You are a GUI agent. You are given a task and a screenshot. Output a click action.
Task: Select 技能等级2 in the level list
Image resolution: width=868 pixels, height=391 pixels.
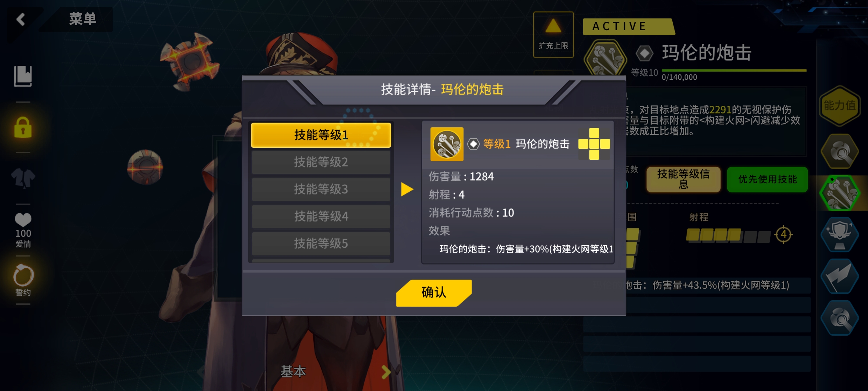coord(321,162)
